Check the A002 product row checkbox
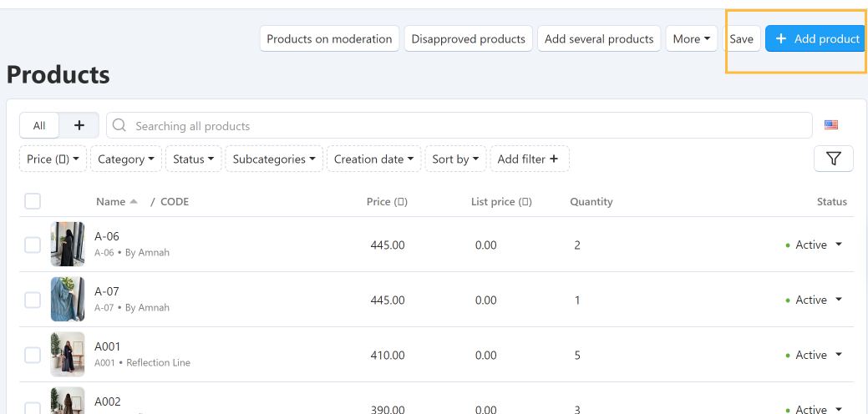The width and height of the screenshot is (868, 414). click(33, 409)
